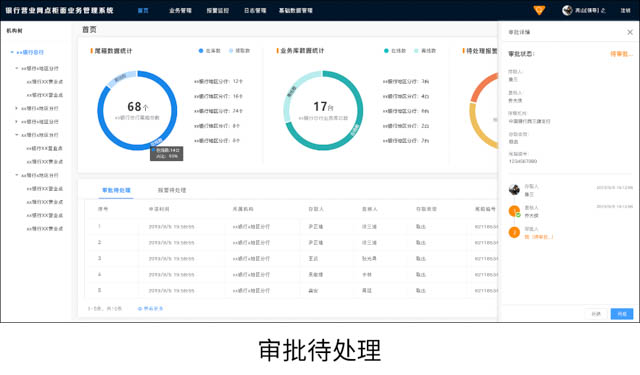The height and width of the screenshot is (375, 640).
Task: Toggle the light blue legend dot in 尾箱数据统计
Action: (x=231, y=51)
